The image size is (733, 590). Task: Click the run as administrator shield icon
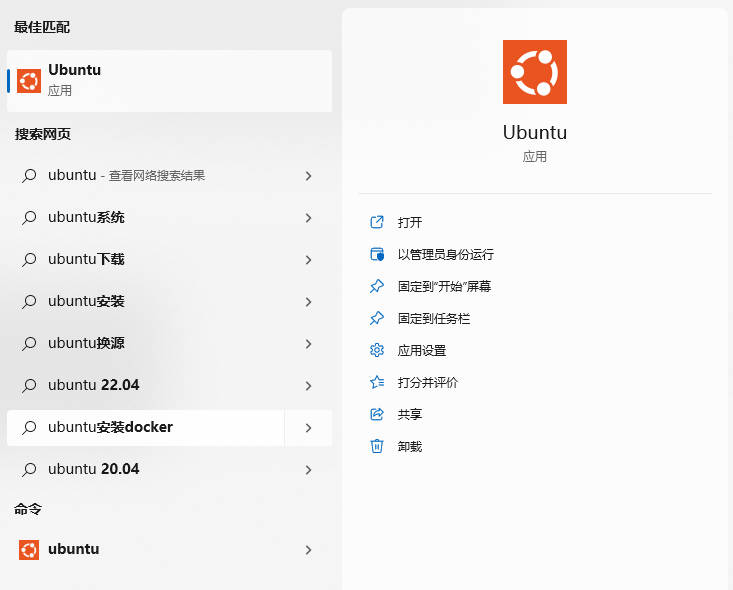click(377, 254)
